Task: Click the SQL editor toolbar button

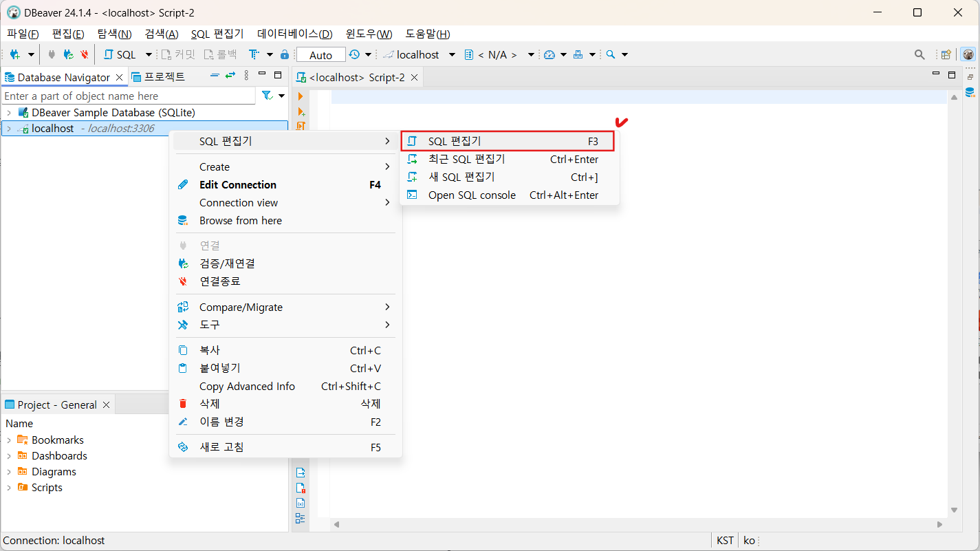Action: coord(120,54)
